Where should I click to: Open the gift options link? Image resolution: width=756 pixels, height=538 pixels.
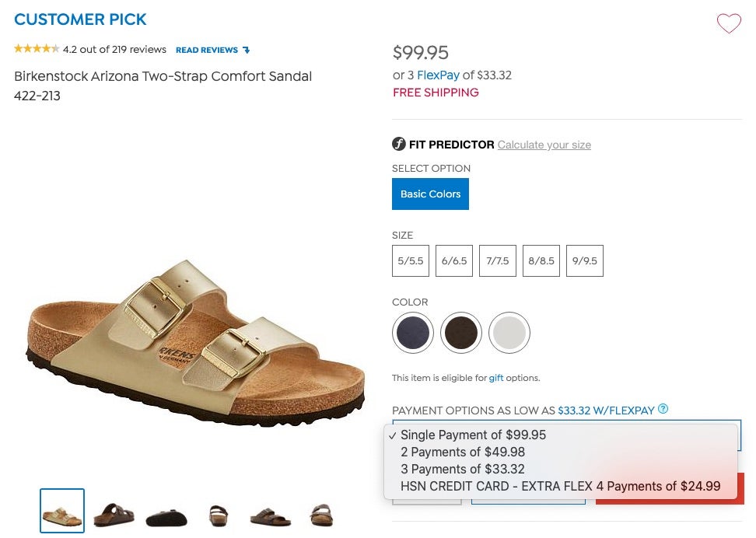point(496,378)
